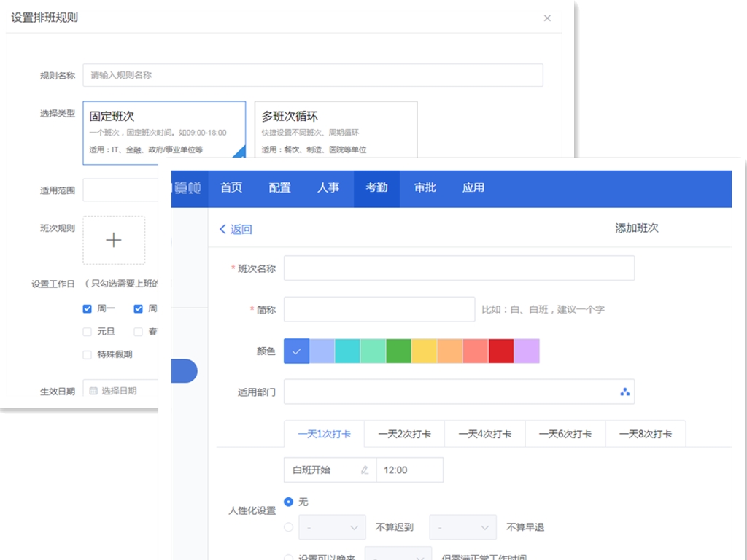Open the 不算迟到 time dropdown
Image resolution: width=747 pixels, height=560 pixels.
332,526
